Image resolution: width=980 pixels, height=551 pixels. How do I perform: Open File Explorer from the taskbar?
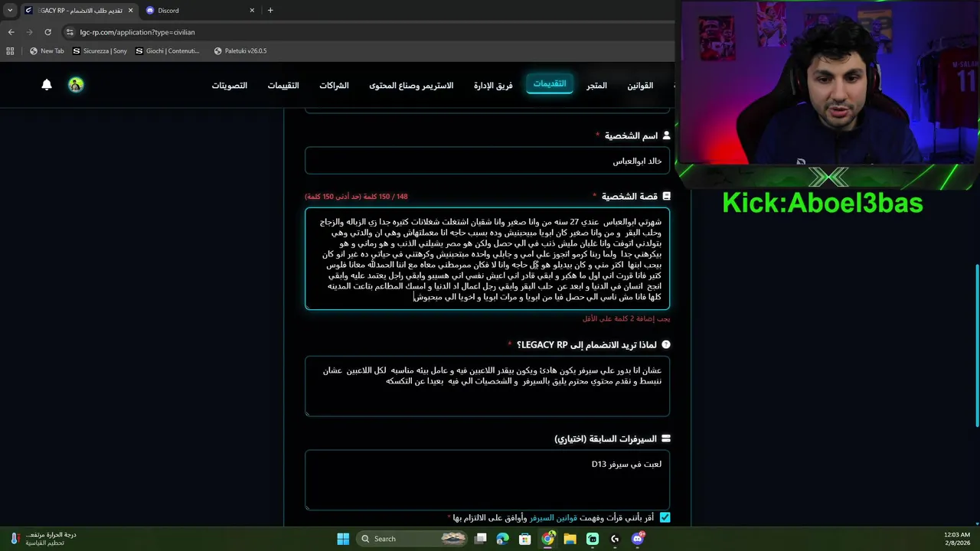click(x=570, y=539)
